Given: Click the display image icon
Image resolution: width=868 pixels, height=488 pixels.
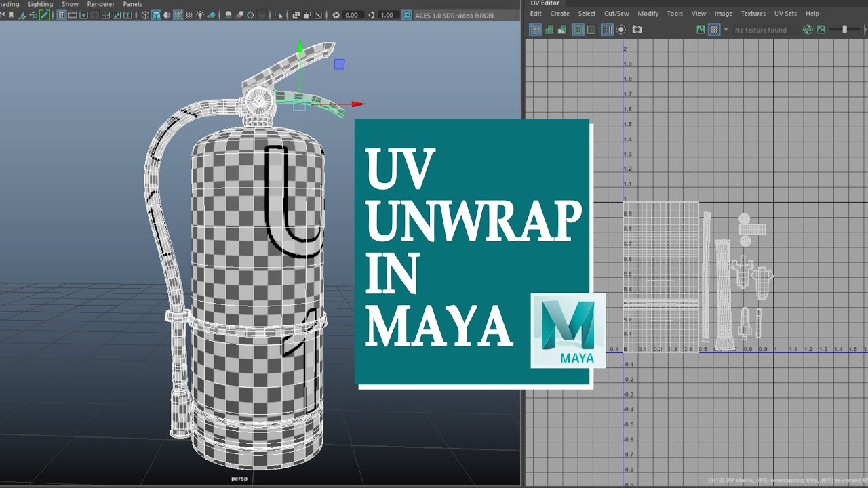Looking at the screenshot, I should point(701,29).
